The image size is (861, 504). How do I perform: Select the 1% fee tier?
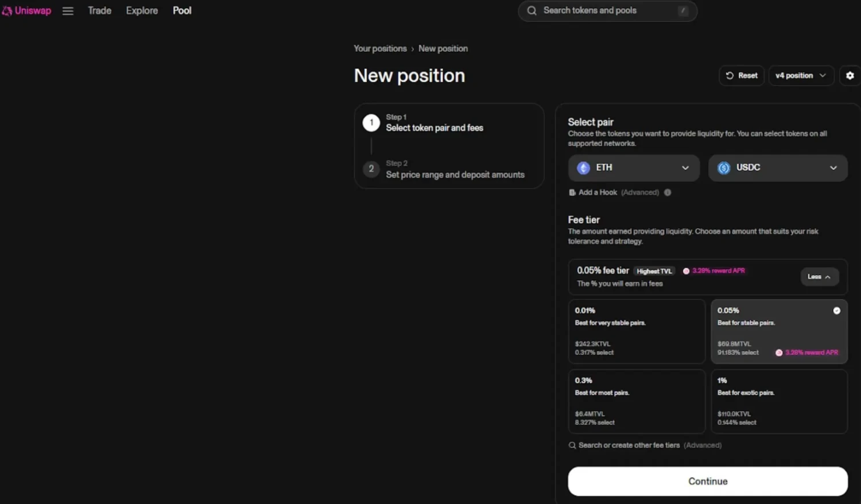(779, 401)
